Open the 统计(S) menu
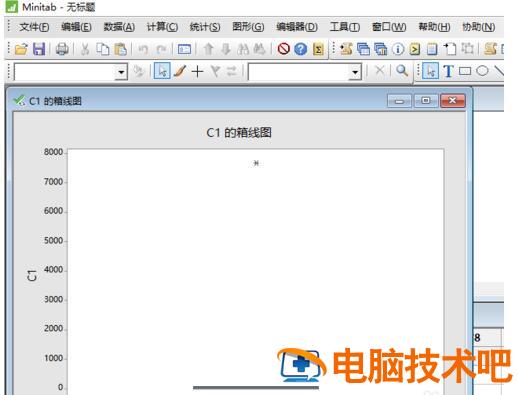 point(205,27)
